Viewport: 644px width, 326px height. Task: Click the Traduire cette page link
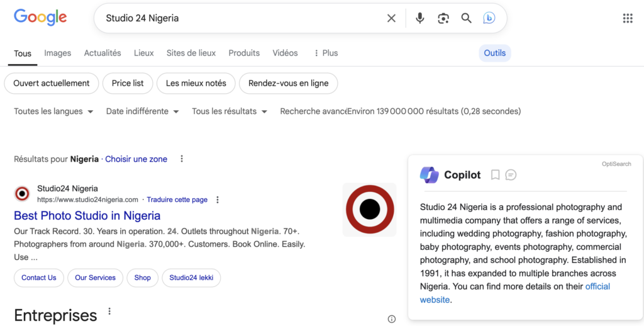[177, 200]
